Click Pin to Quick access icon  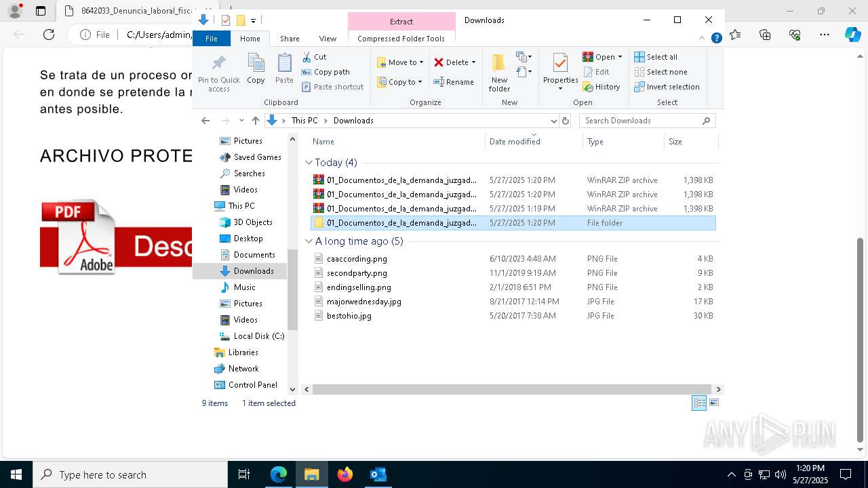point(218,64)
